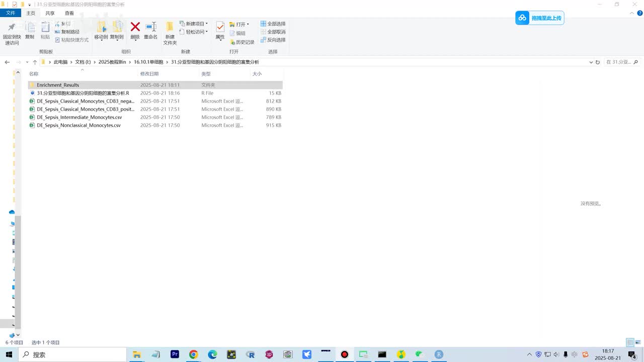Screen dimensions: 644x362
Task: Open the WeChat icon in the taskbar
Action: [x=420, y=354]
